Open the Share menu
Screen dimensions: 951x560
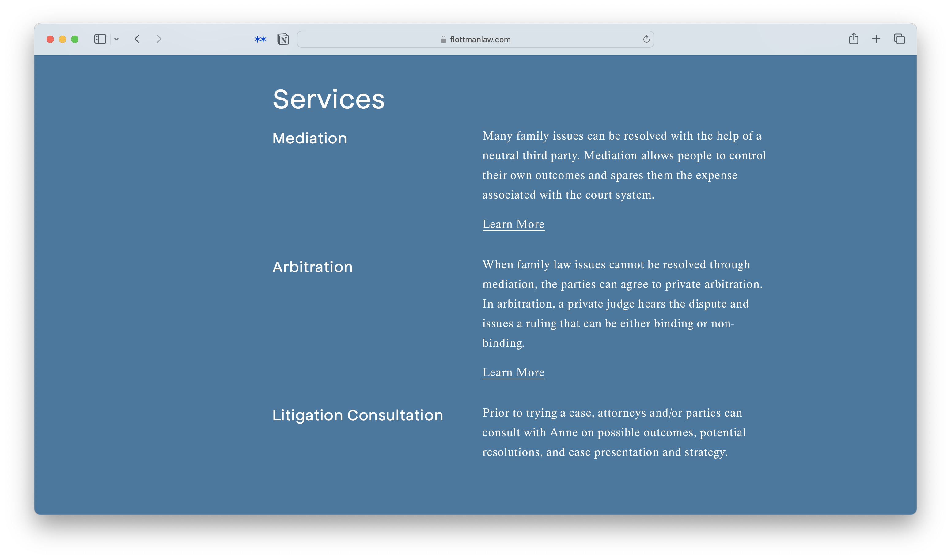[854, 39]
